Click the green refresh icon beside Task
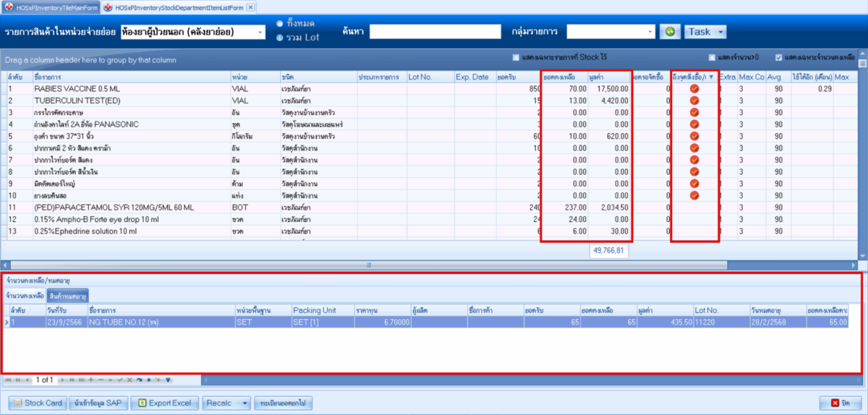868x415 pixels. 671,32
